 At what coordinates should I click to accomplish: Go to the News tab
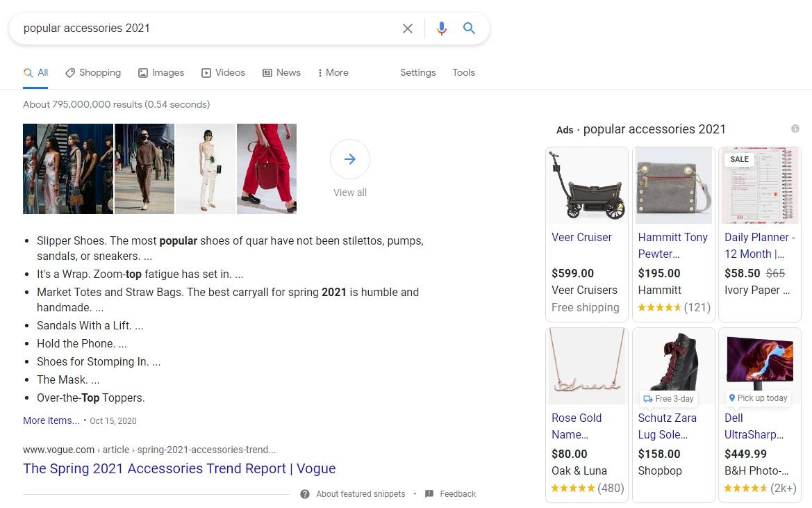pyautogui.click(x=282, y=72)
